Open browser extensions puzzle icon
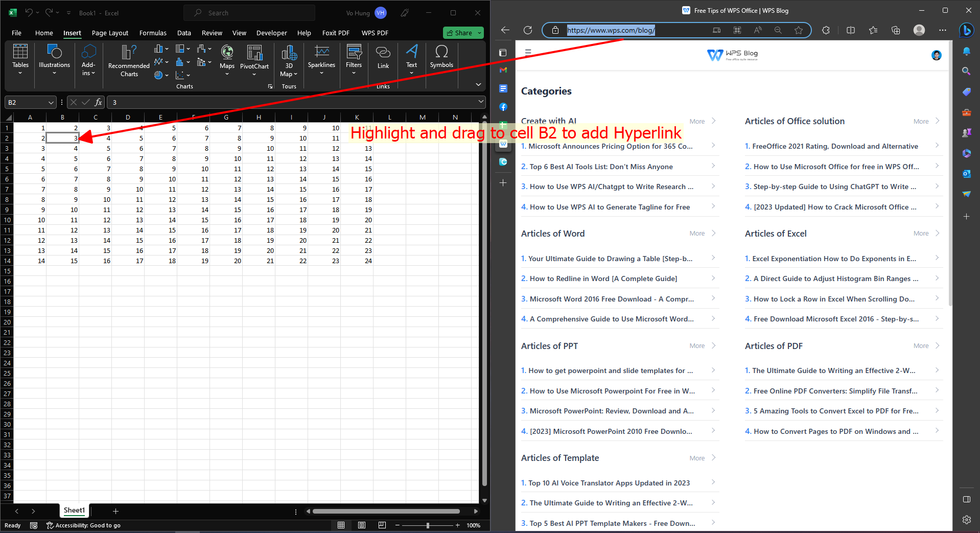Image resolution: width=980 pixels, height=533 pixels. [x=826, y=30]
